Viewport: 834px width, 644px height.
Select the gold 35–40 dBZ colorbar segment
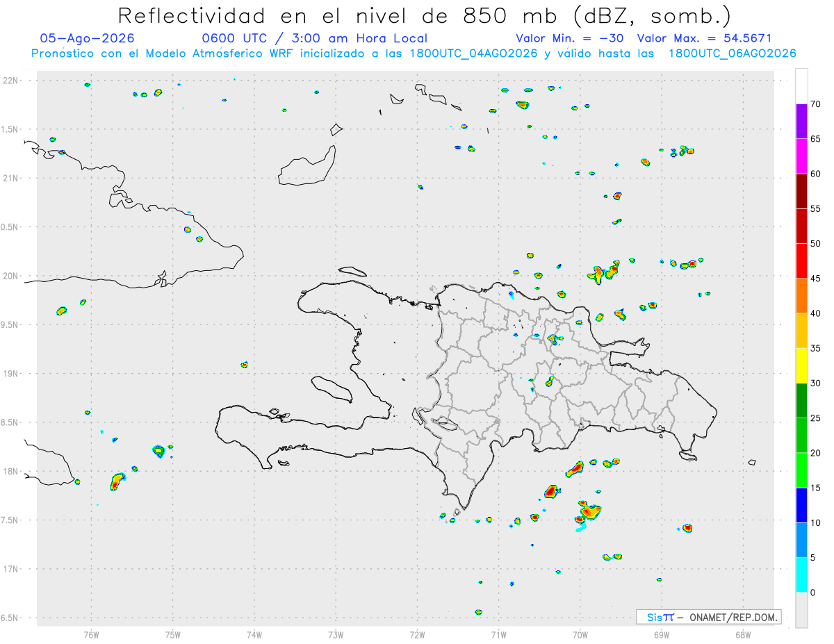click(x=801, y=331)
